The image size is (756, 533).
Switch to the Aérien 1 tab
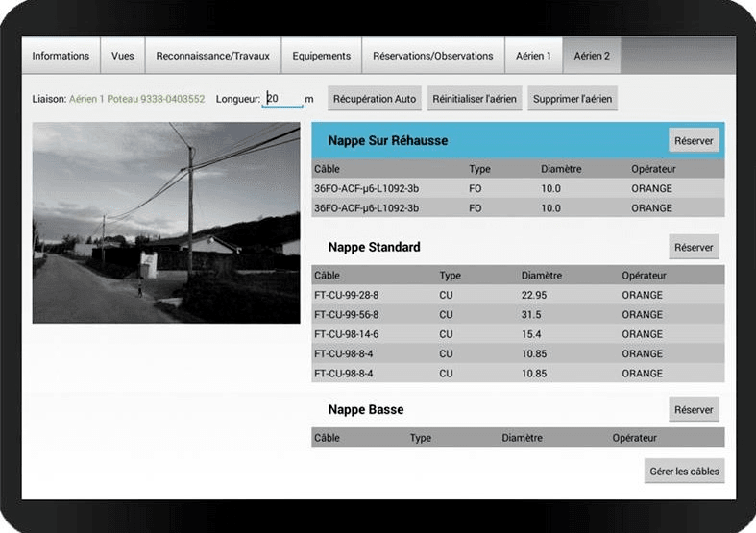(534, 56)
